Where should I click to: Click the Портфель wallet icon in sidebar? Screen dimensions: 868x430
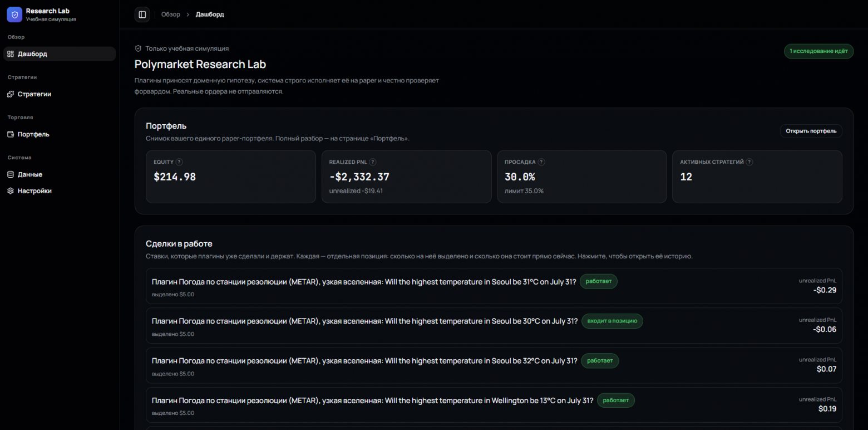pos(11,134)
